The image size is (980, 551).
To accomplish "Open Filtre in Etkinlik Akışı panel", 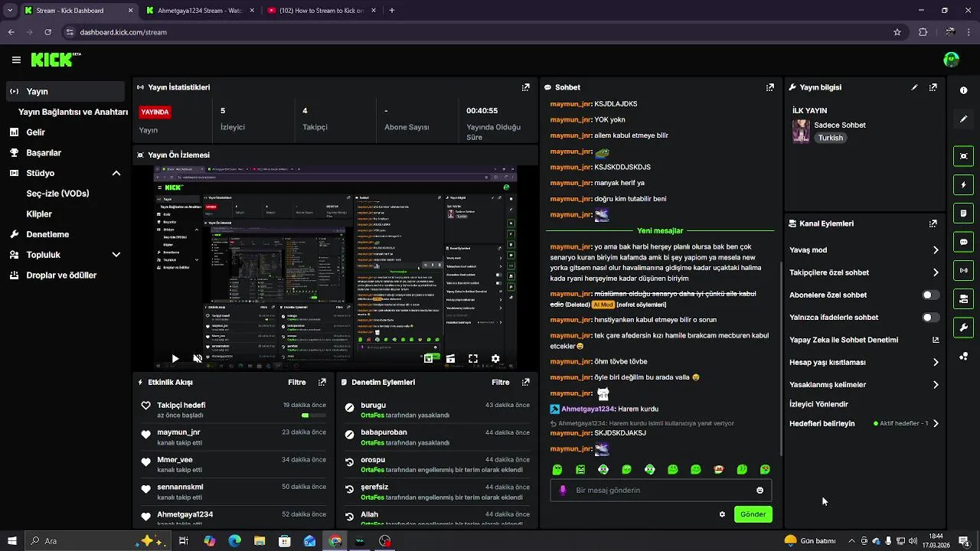I will click(297, 382).
